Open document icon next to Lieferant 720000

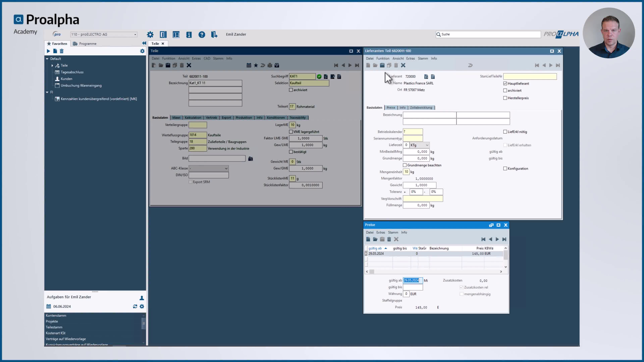click(x=433, y=76)
